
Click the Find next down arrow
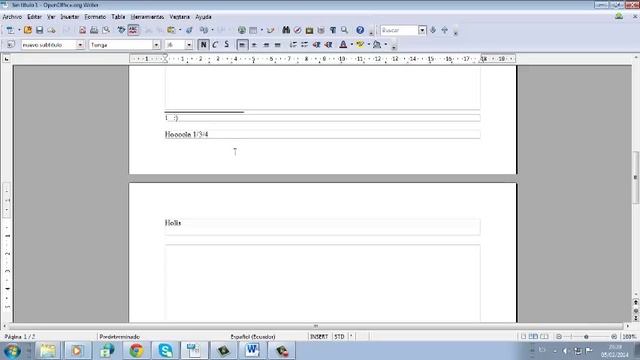click(x=433, y=30)
